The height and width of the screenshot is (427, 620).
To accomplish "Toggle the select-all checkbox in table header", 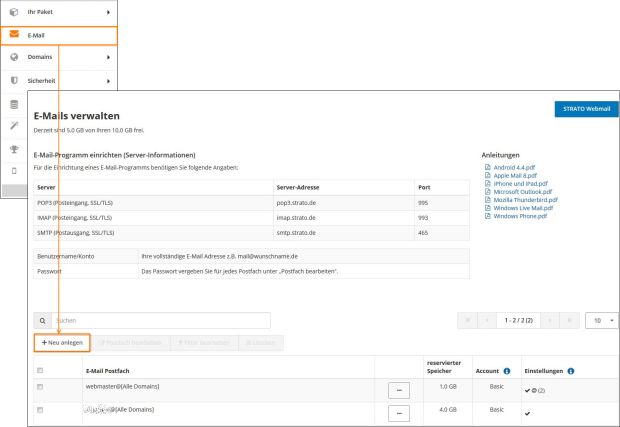I will click(x=40, y=370).
